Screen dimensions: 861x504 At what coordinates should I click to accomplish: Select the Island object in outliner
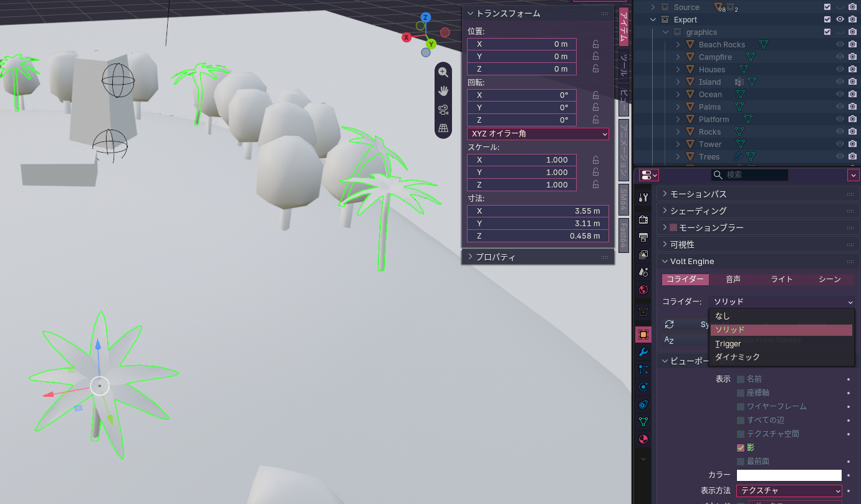709,82
